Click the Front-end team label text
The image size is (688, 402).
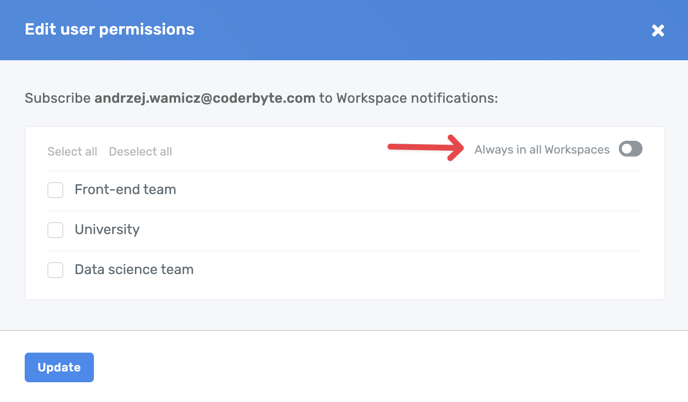pyautogui.click(x=125, y=189)
